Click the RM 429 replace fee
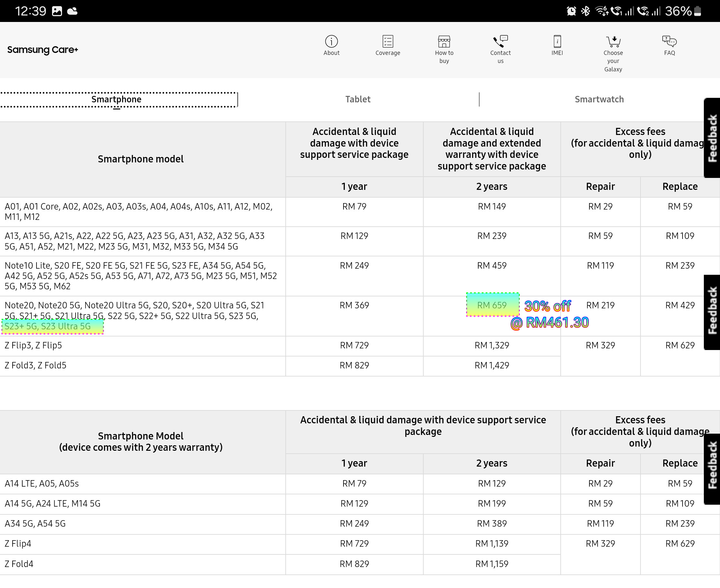Image resolution: width=720 pixels, height=588 pixels. coord(680,305)
